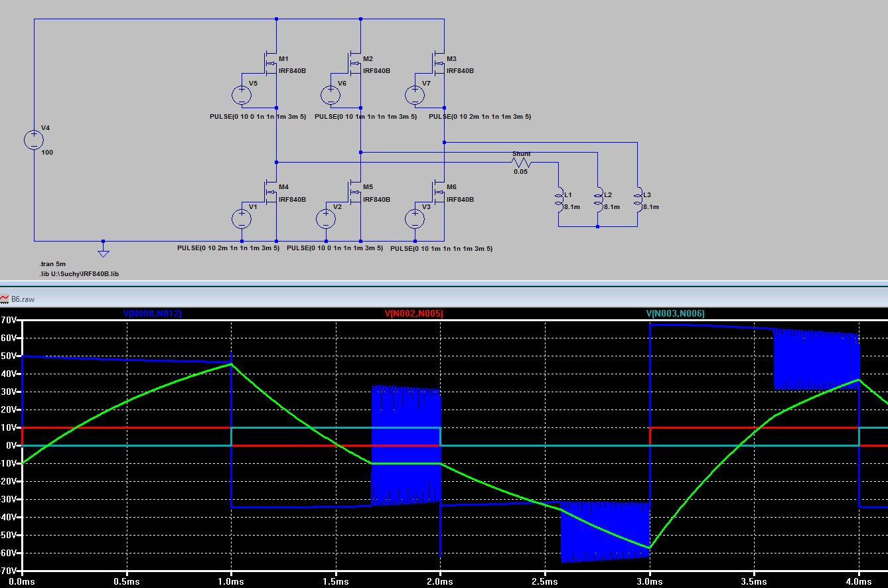
Task: Select the V(N002,N005) trace label
Action: (x=414, y=313)
